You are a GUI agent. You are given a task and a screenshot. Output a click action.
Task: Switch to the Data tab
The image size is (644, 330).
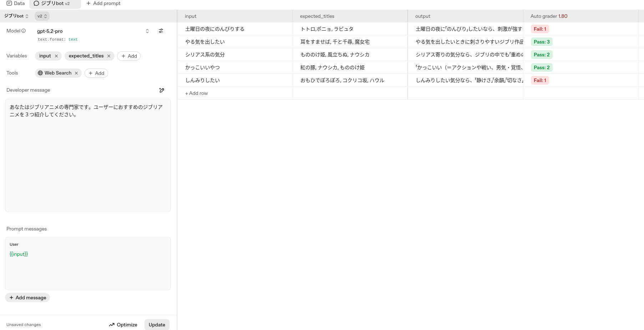[16, 3]
